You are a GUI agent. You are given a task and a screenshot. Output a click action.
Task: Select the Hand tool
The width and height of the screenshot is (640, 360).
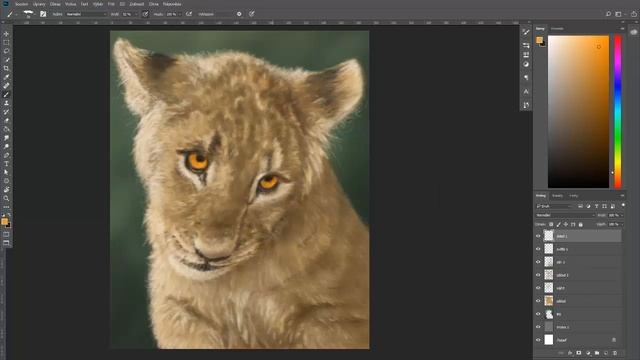[6, 190]
